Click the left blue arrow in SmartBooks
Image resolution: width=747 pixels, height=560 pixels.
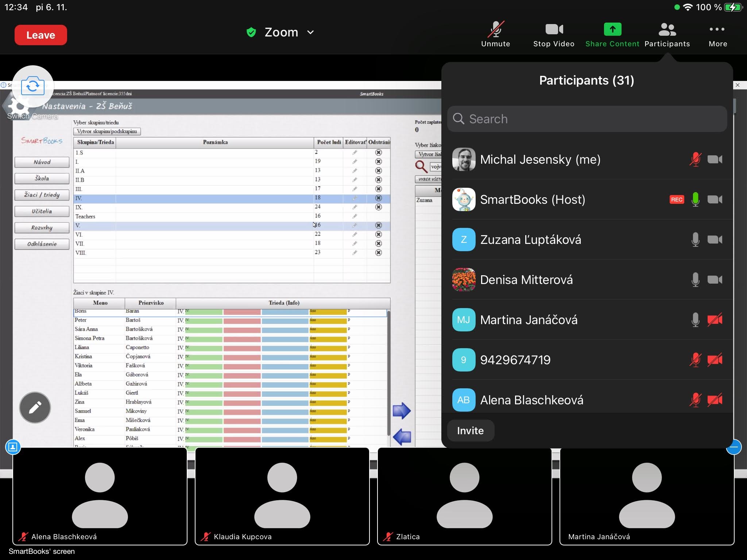pos(402,437)
